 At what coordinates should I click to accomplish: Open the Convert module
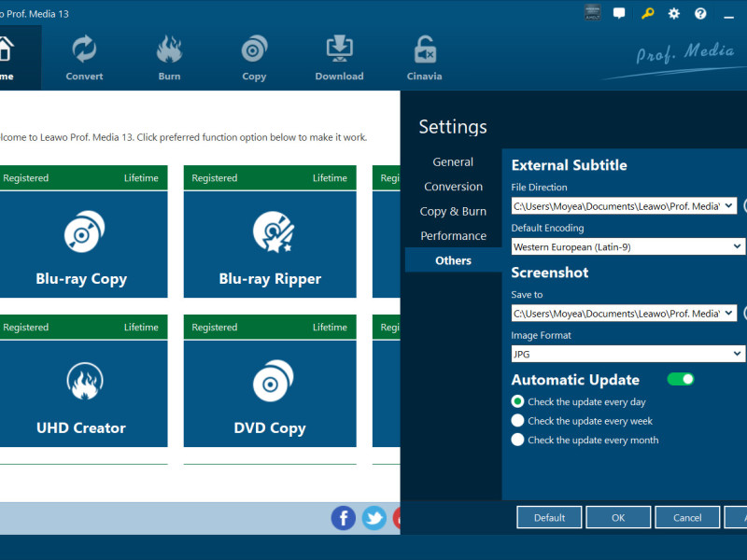pos(84,58)
